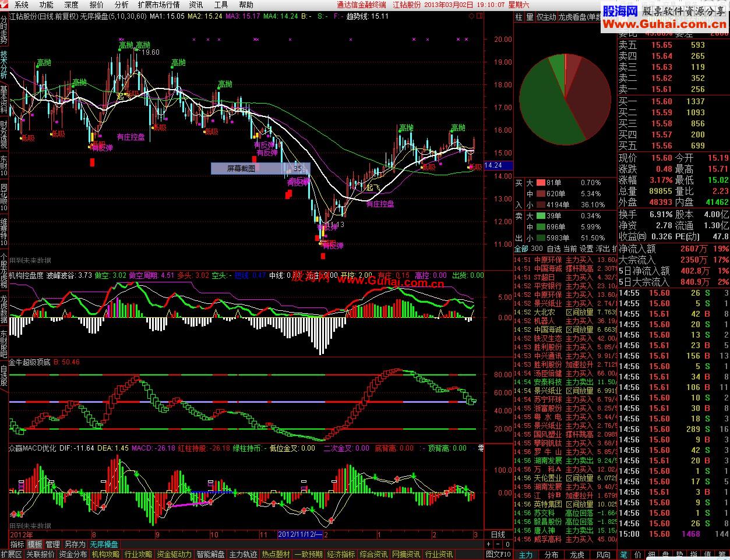Image resolution: width=730 pixels, height=560 pixels.
Task: Select the 个股龙虎榜 sidebar tab
Action: [x=4, y=271]
